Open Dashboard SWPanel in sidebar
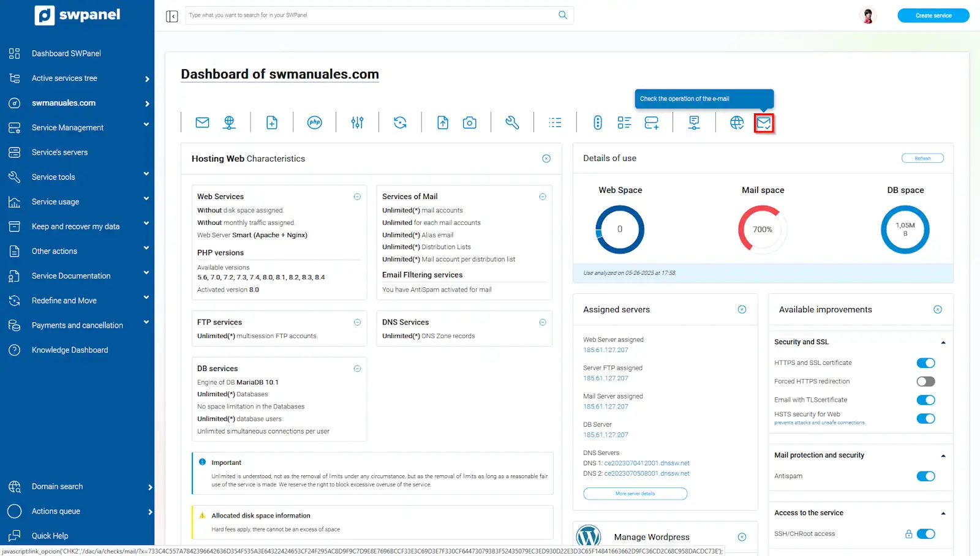Image resolution: width=980 pixels, height=556 pixels. (66, 53)
